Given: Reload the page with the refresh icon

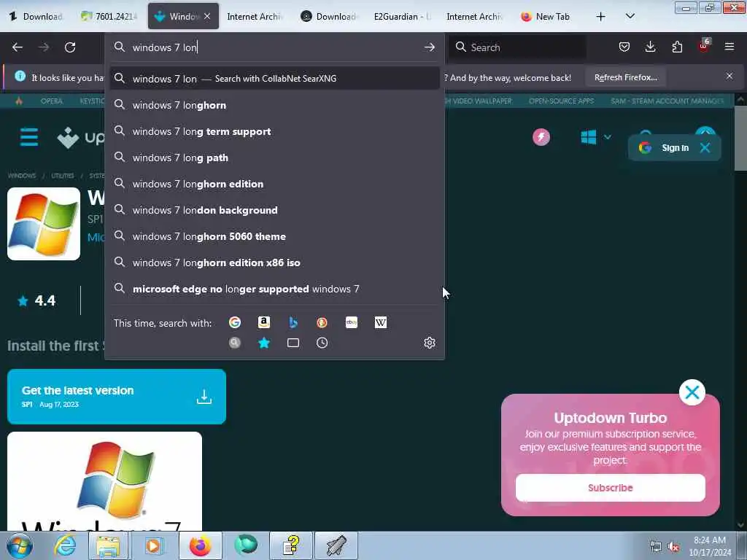Looking at the screenshot, I should coord(70,47).
